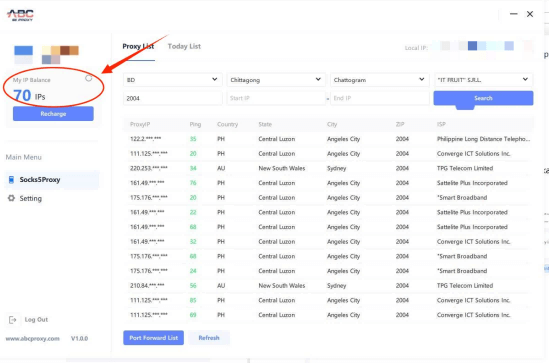Screen dimensions: 549x363
Task: Select proxy row 210.84.***.***
Action: pos(328,286)
